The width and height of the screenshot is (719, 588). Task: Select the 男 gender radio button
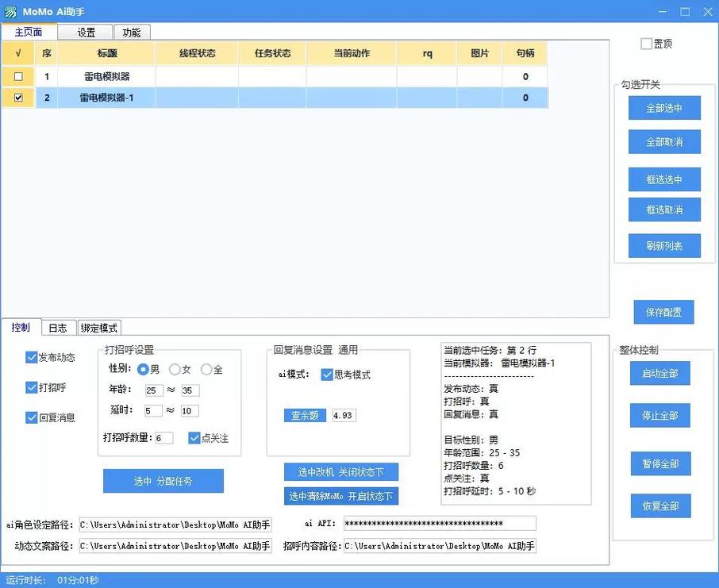143,369
